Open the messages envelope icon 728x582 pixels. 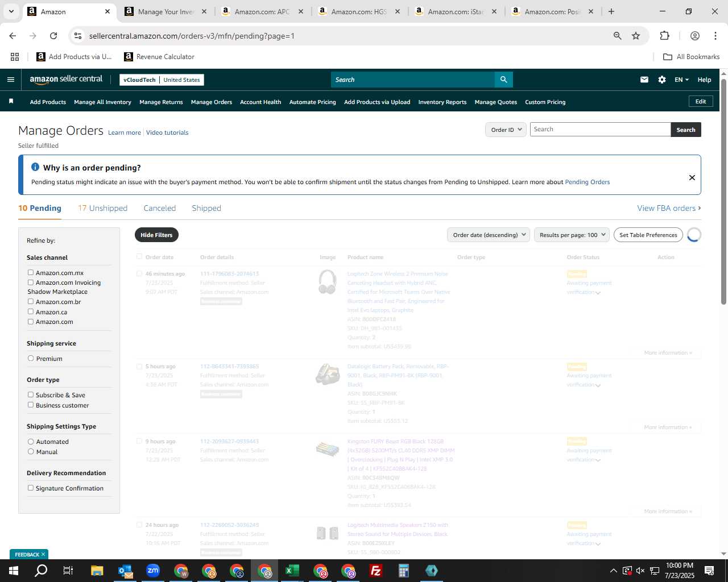pyautogui.click(x=644, y=80)
